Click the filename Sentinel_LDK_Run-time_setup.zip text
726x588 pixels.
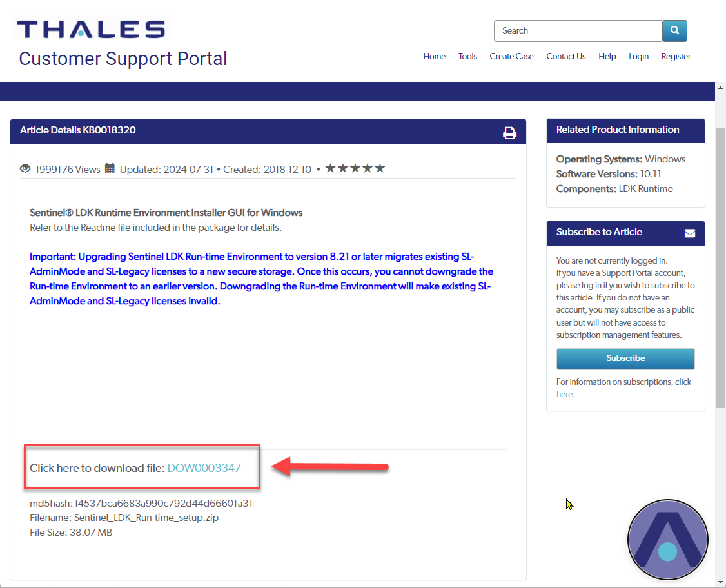click(x=146, y=517)
